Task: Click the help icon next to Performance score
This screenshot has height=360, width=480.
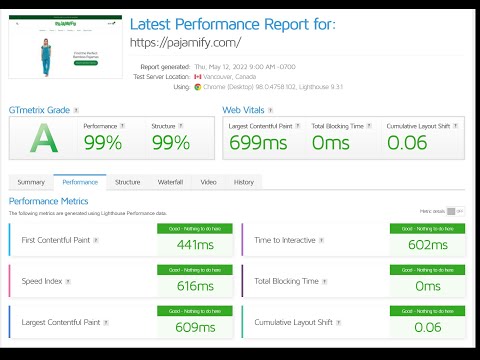Action: (x=122, y=126)
